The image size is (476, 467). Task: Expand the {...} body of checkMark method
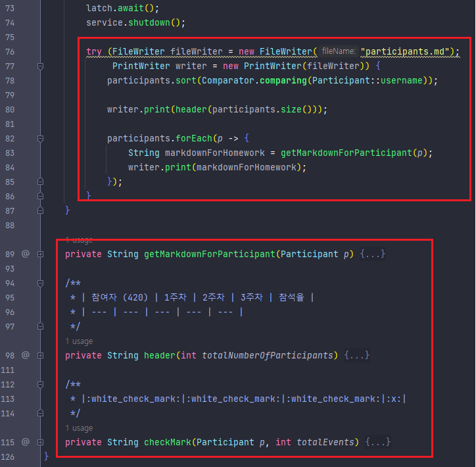coord(377,442)
